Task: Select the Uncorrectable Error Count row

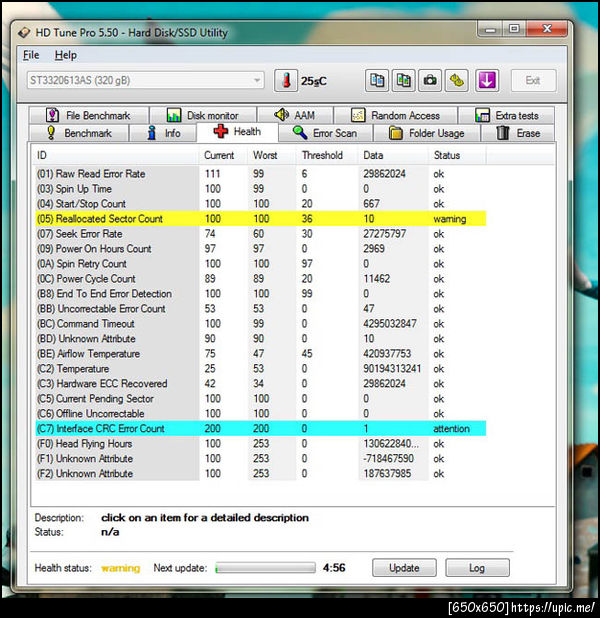Action: point(261,309)
